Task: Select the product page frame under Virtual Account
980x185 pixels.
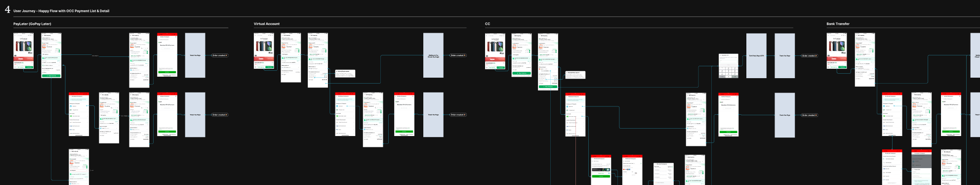Action: click(x=264, y=51)
